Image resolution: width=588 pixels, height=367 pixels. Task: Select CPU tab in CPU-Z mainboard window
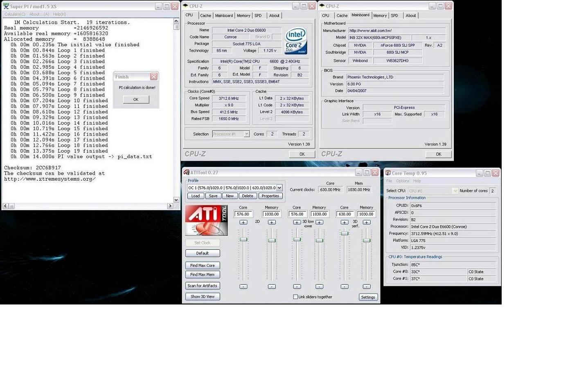pyautogui.click(x=326, y=16)
